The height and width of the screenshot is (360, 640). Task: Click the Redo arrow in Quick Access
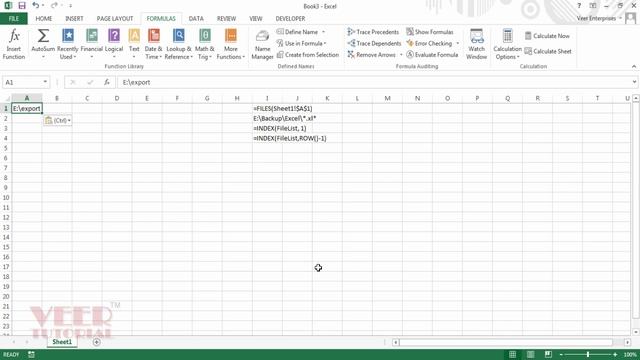pos(54,6)
